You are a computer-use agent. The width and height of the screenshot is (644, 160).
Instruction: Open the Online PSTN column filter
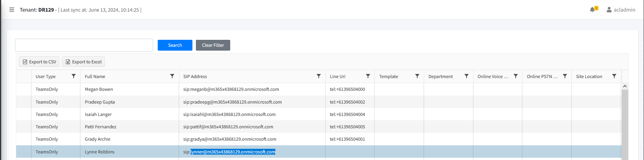565,76
